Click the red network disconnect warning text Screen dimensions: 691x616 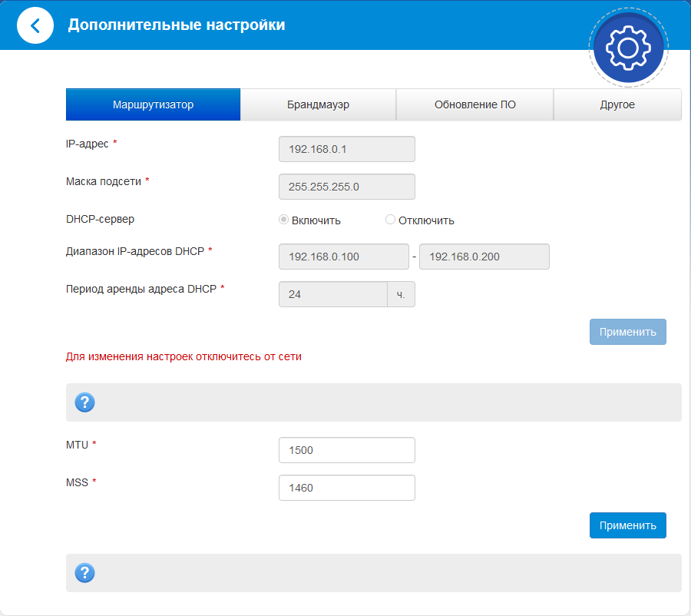[183, 356]
